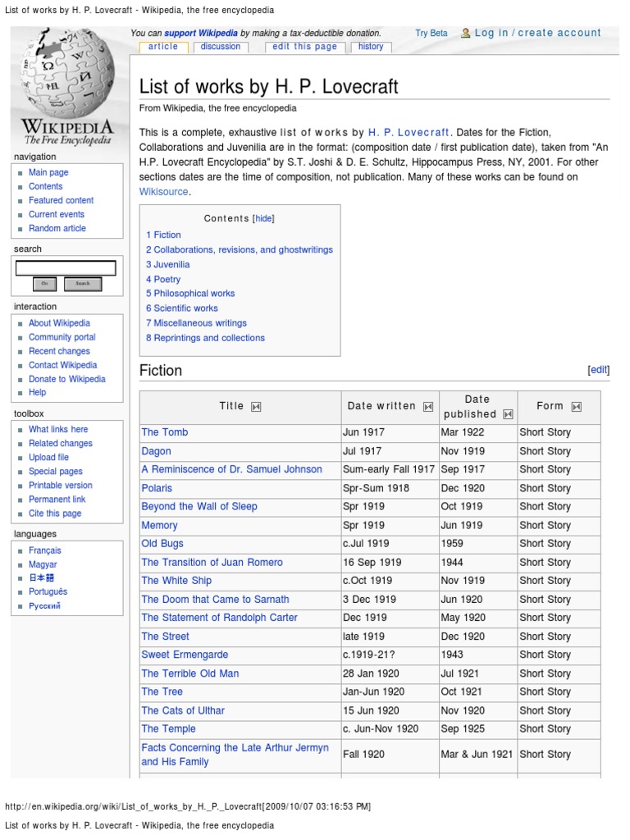
Task: Open Beyond the Wall of Sleep link
Action: tap(199, 506)
